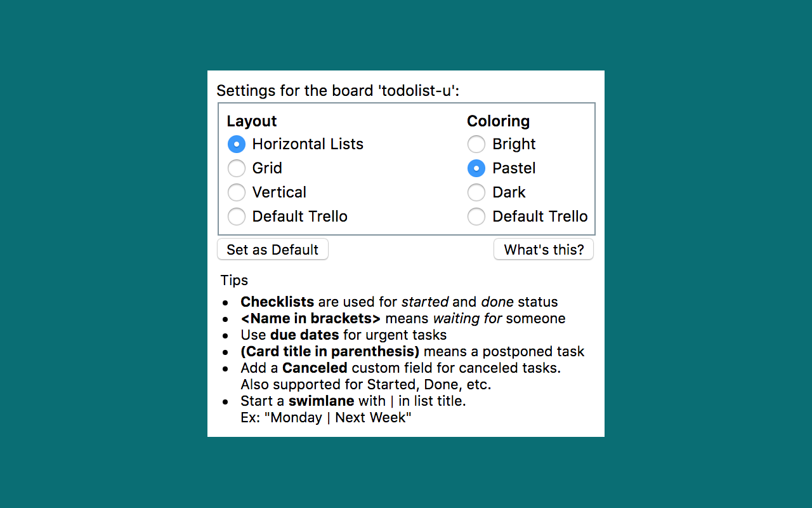Select the Vertical layout option
The height and width of the screenshot is (508, 812).
[237, 192]
